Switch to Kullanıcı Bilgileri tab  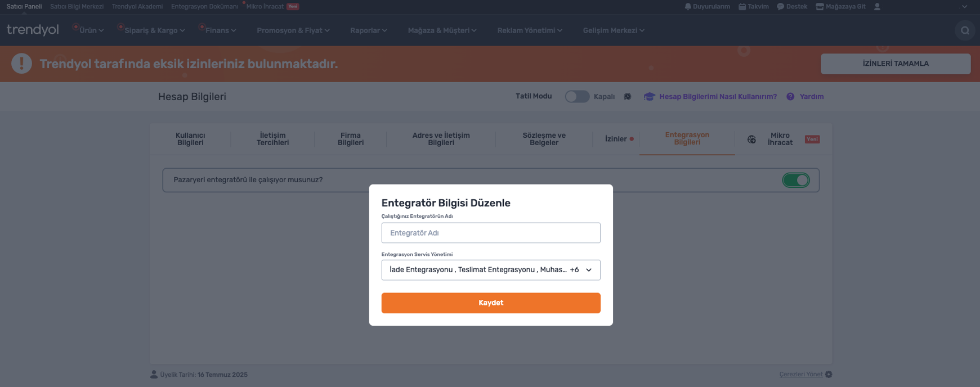click(190, 139)
